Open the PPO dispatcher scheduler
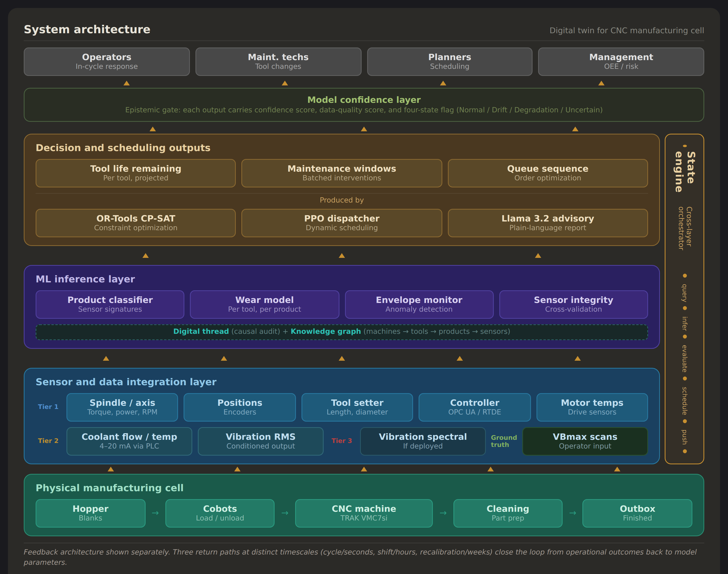Image resolution: width=728 pixels, height=574 pixels. [x=341, y=223]
